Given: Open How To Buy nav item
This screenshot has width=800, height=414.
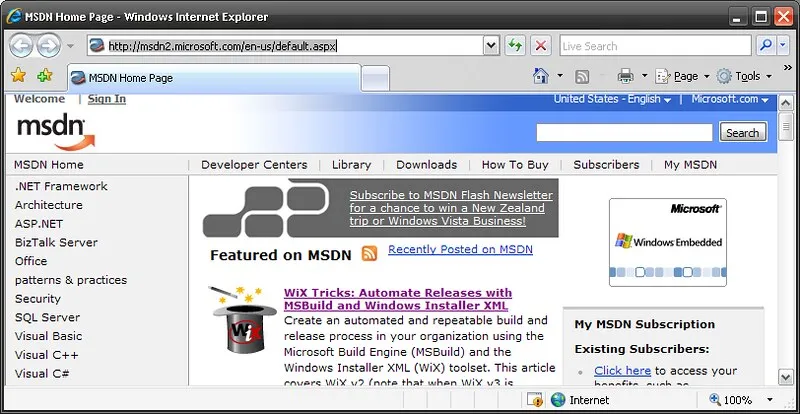Looking at the screenshot, I should [x=515, y=165].
